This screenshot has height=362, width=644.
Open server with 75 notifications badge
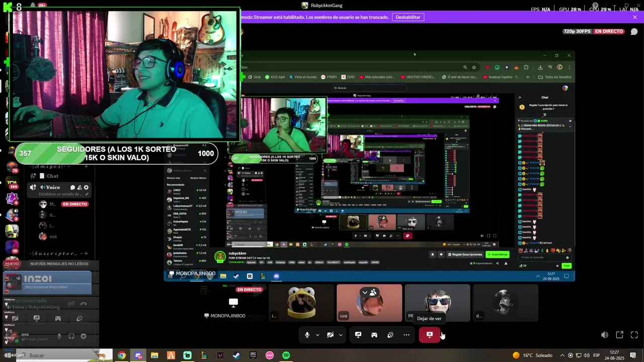tap(12, 166)
